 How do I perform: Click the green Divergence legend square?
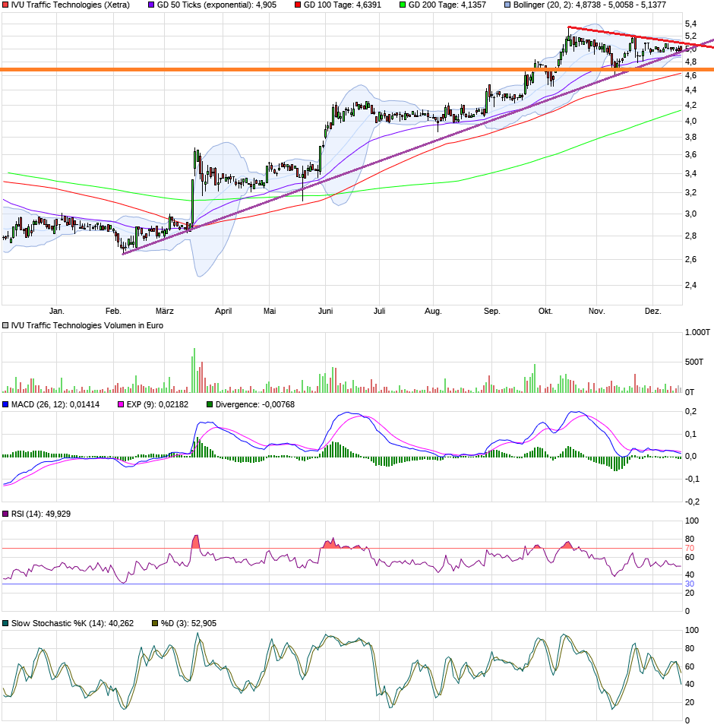(210, 405)
